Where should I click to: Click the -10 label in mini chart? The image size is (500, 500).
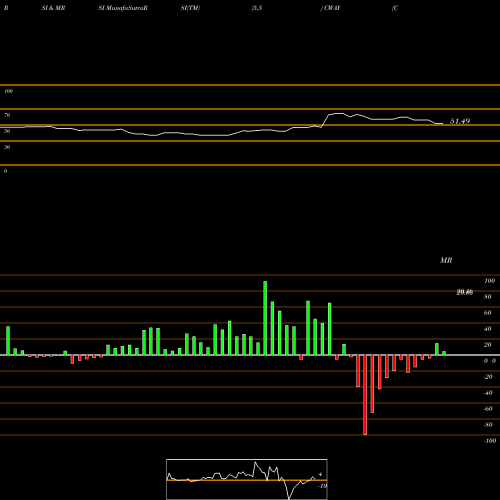[x=322, y=486]
